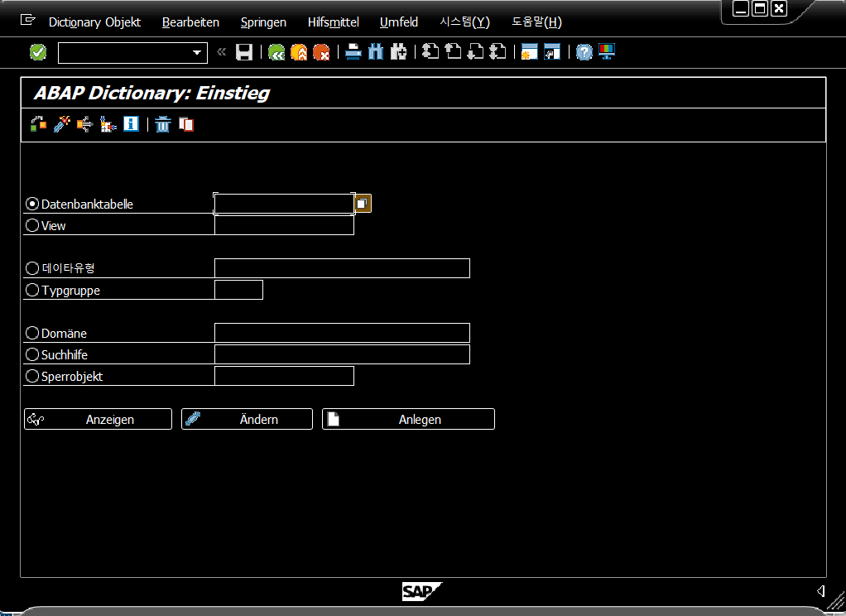Click the green Enter checkmark icon
This screenshot has width=846, height=616.
(x=38, y=52)
